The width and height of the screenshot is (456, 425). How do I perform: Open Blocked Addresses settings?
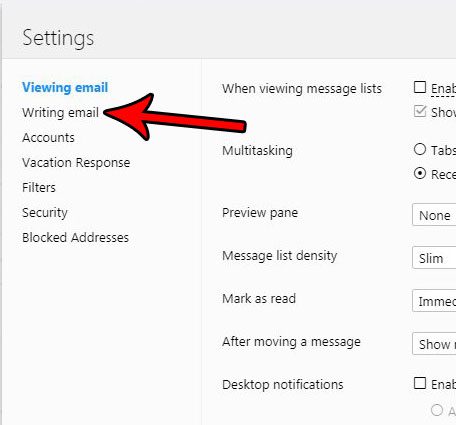(75, 238)
